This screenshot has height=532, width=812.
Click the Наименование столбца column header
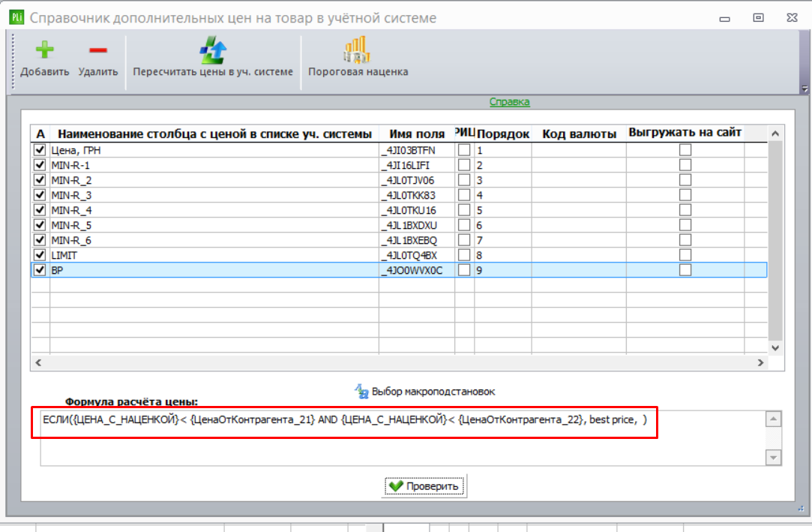214,134
